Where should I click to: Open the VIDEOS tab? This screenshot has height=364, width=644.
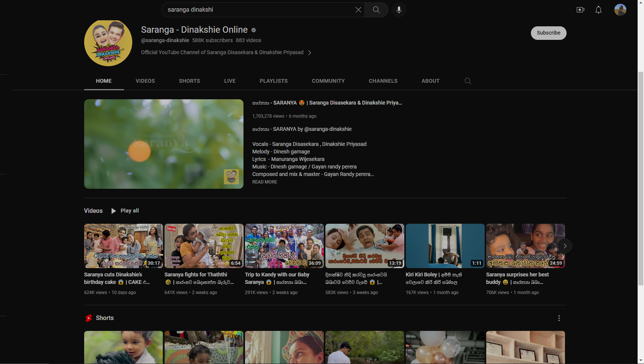point(145,81)
